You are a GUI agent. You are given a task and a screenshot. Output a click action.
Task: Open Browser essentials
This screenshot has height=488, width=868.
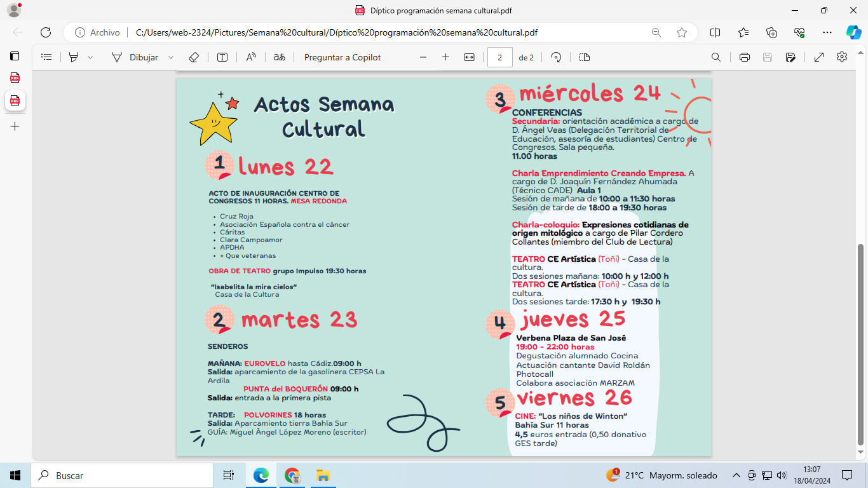[x=799, y=32]
